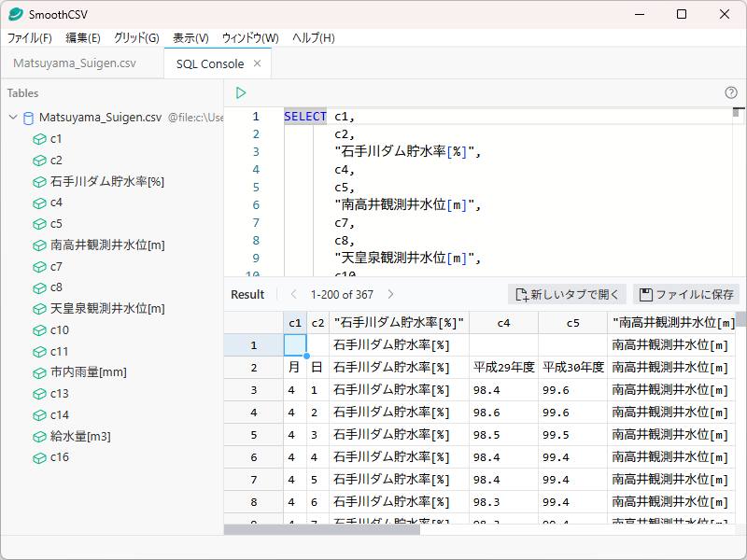
Task: Go to the next result page
Action: point(389,294)
